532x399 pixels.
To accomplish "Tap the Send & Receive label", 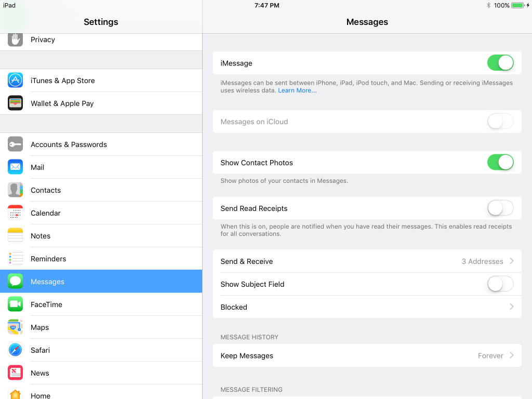I will click(247, 261).
